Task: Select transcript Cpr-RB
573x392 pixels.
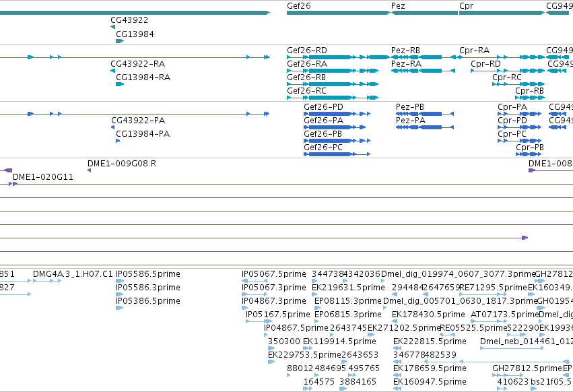Action: pos(530,98)
